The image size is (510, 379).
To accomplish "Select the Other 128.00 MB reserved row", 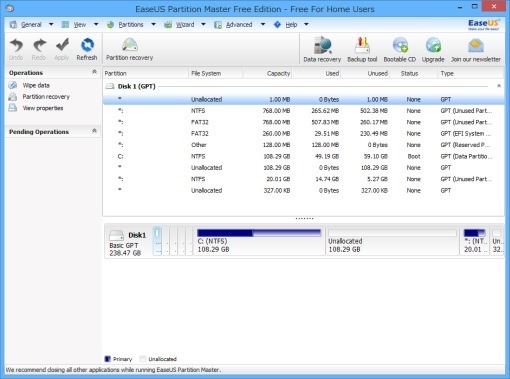I will (x=303, y=145).
